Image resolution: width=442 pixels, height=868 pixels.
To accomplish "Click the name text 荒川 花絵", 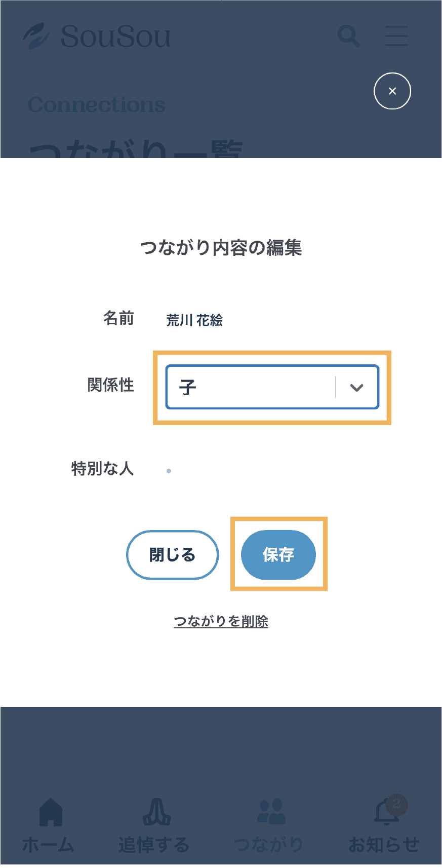I will [x=195, y=320].
